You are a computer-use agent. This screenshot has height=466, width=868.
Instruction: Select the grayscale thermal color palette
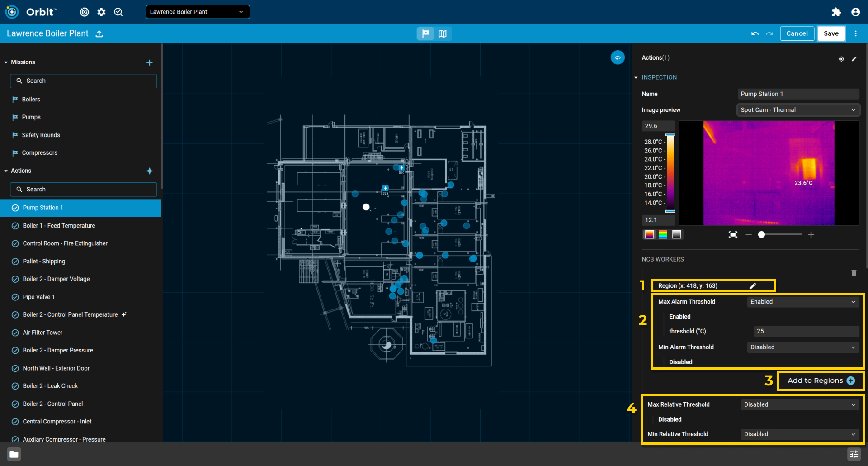tap(676, 234)
